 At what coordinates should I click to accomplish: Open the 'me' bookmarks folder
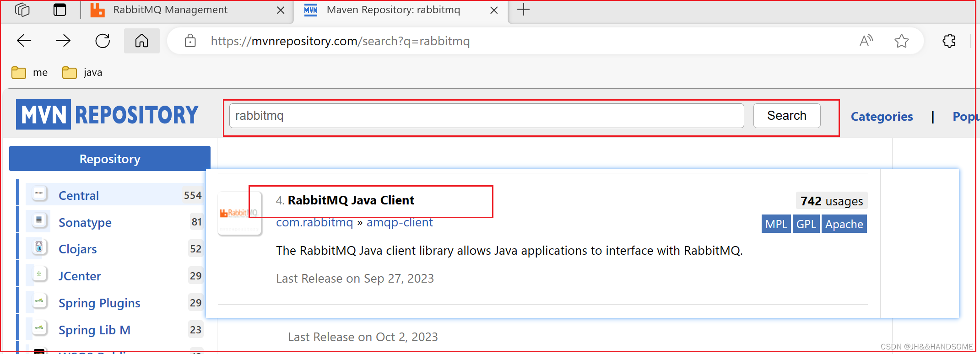pyautogui.click(x=30, y=72)
